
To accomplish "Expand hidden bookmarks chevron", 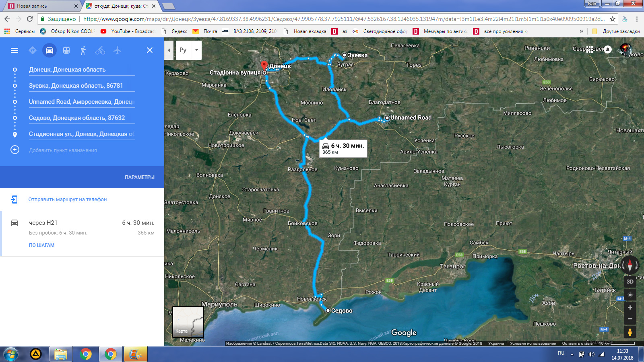I will point(581,31).
